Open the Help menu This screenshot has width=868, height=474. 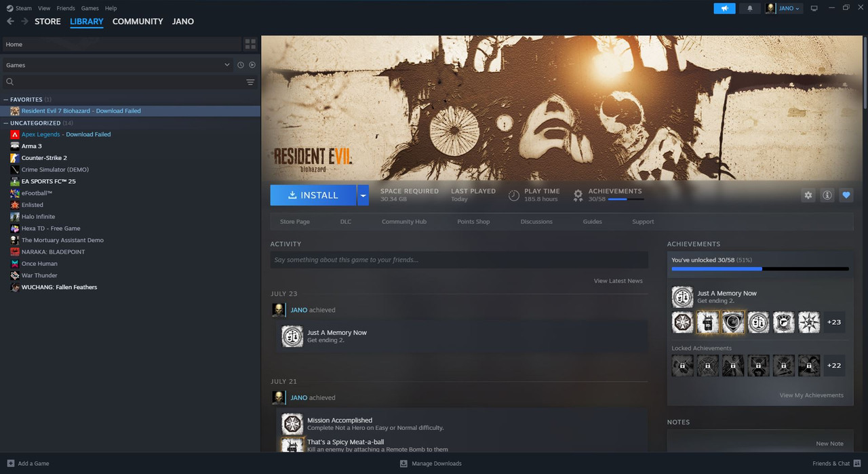tap(111, 8)
